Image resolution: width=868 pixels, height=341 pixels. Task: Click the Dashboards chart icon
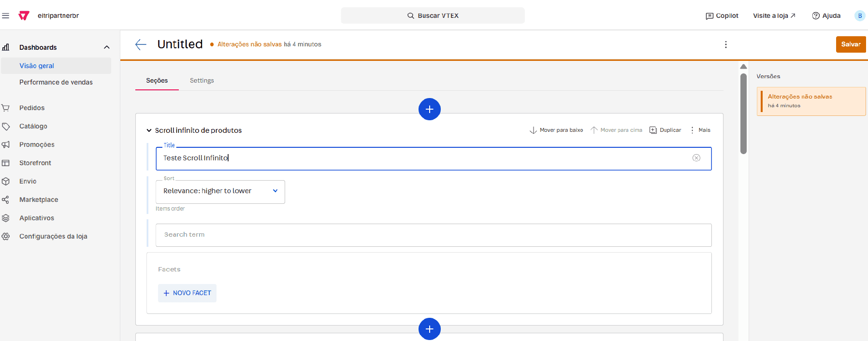6,47
